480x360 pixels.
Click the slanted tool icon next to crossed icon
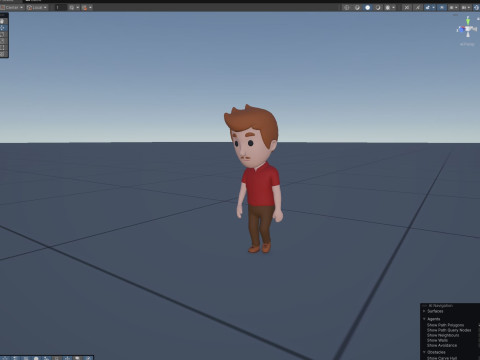417,7
